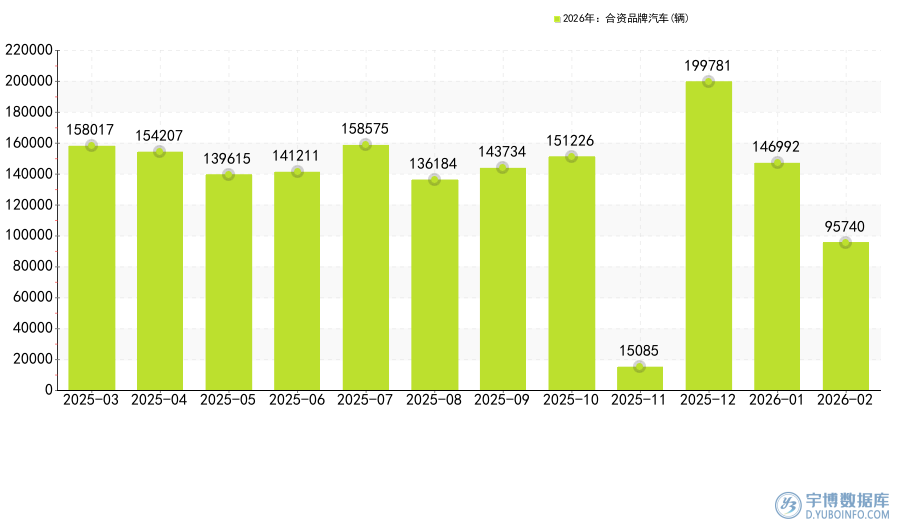Click the 2025-06 data point circle
This screenshot has width=900, height=530.
click(297, 172)
